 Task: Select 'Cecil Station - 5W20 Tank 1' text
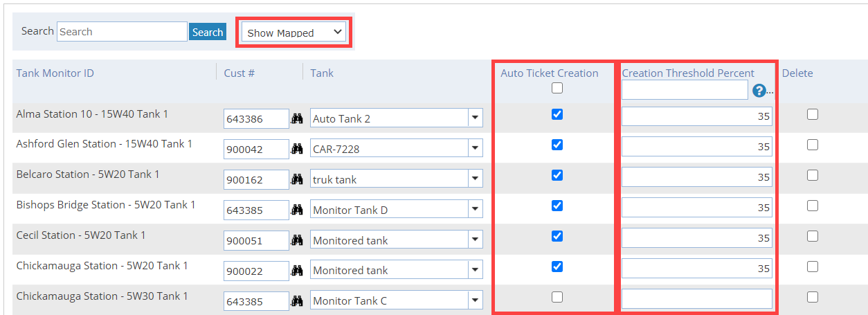(81, 235)
